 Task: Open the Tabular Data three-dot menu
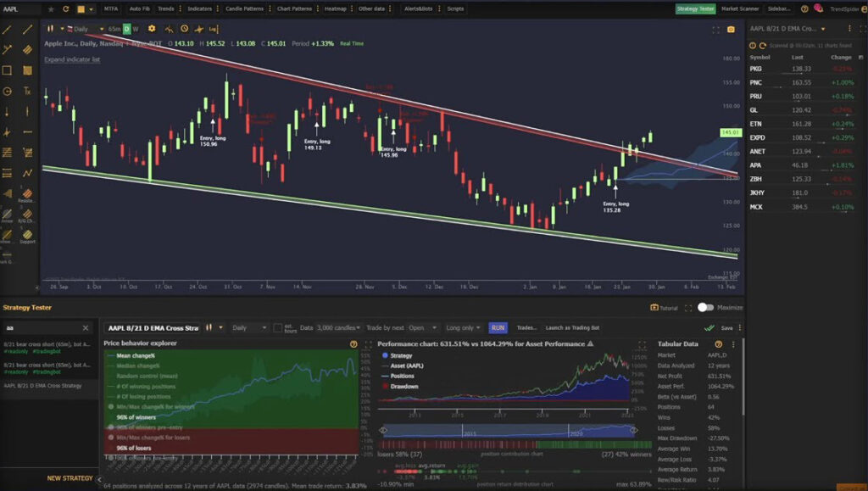733,344
